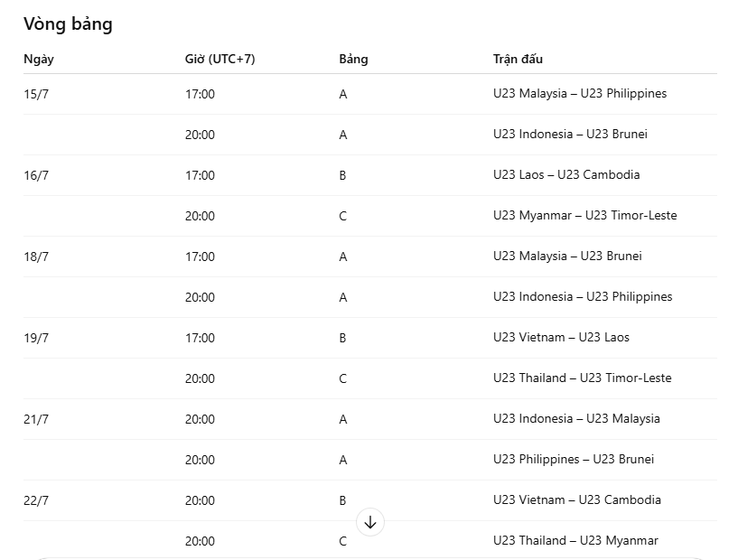Select the U23 Malaysia – U23 Philippines match
This screenshot has width=738, height=560.
click(x=580, y=94)
